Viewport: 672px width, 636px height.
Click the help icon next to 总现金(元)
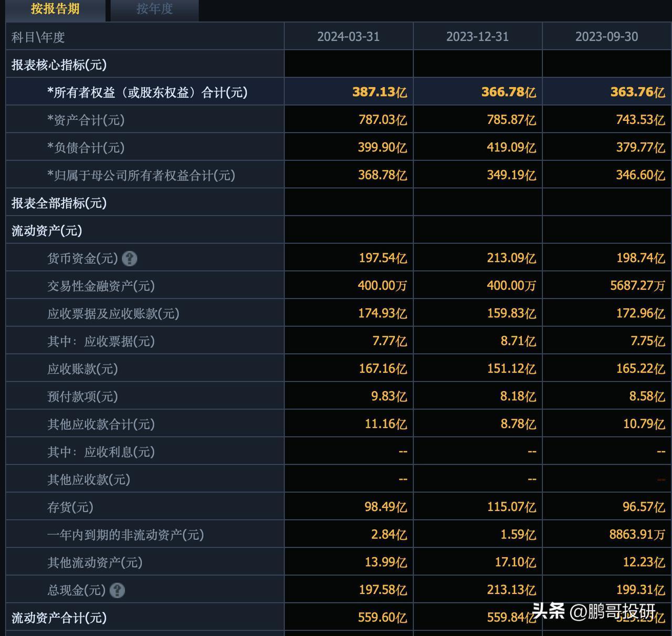[x=117, y=590]
